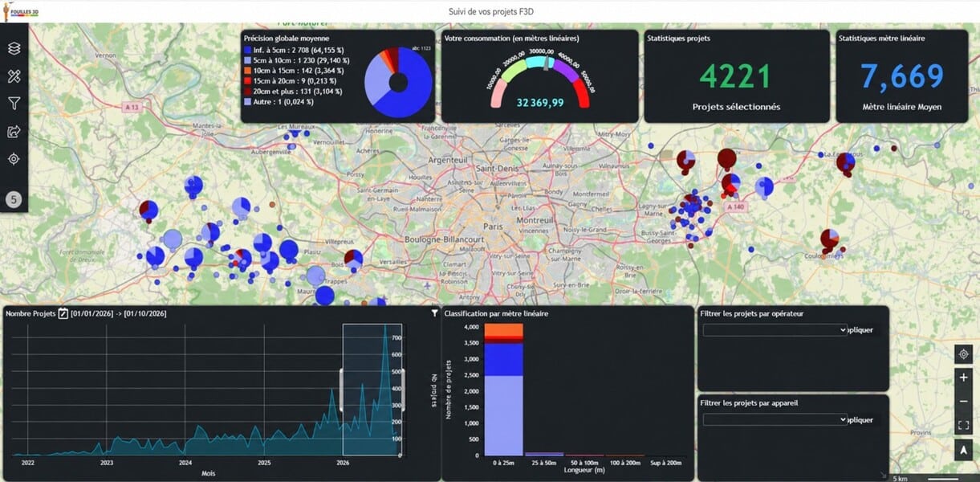Open the layers panel in the left sidebar
Image resolution: width=980 pixels, height=482 pixels.
point(14,48)
